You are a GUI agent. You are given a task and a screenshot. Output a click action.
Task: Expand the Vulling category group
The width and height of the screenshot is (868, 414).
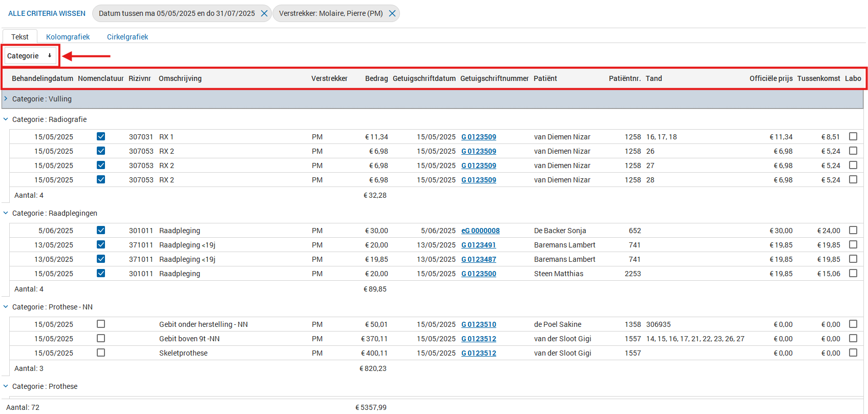pos(6,99)
